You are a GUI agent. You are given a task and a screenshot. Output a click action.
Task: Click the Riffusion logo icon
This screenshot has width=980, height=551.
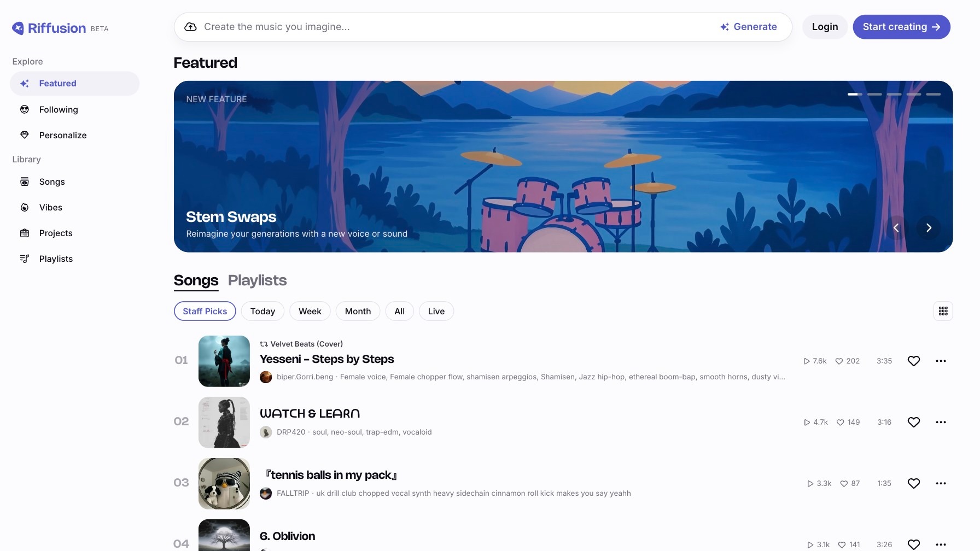tap(18, 28)
